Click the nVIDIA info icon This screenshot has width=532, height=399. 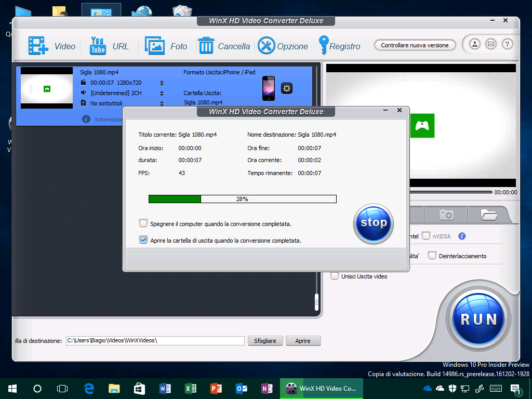click(x=462, y=236)
